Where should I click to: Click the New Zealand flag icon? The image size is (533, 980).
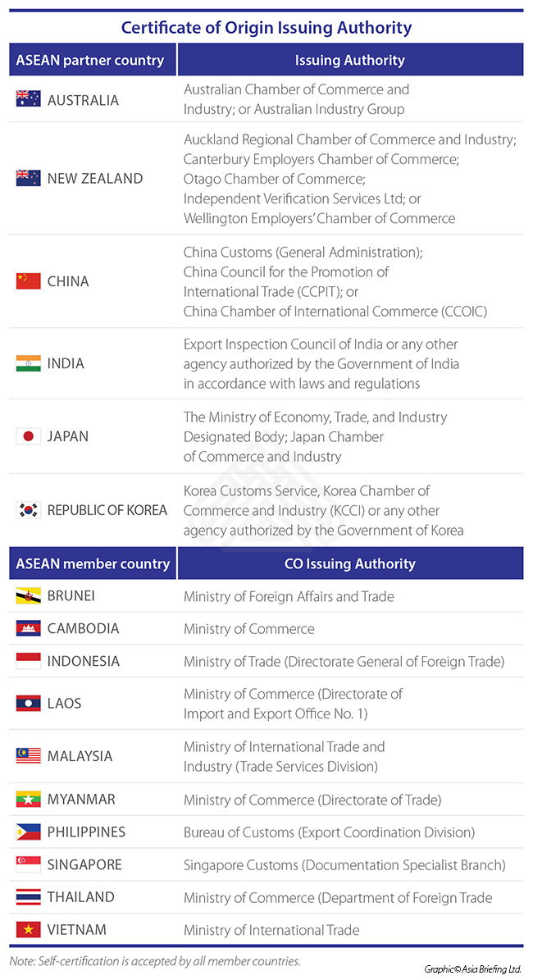[x=28, y=179]
